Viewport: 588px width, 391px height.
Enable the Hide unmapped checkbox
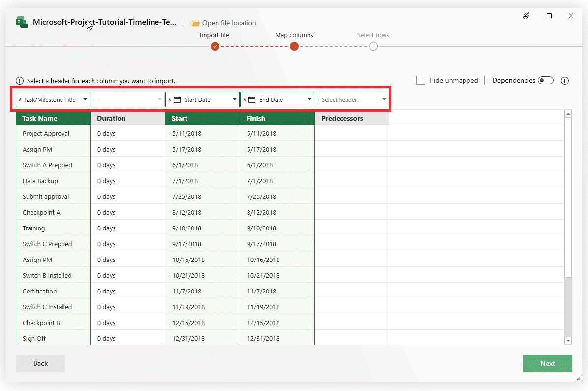(x=421, y=80)
